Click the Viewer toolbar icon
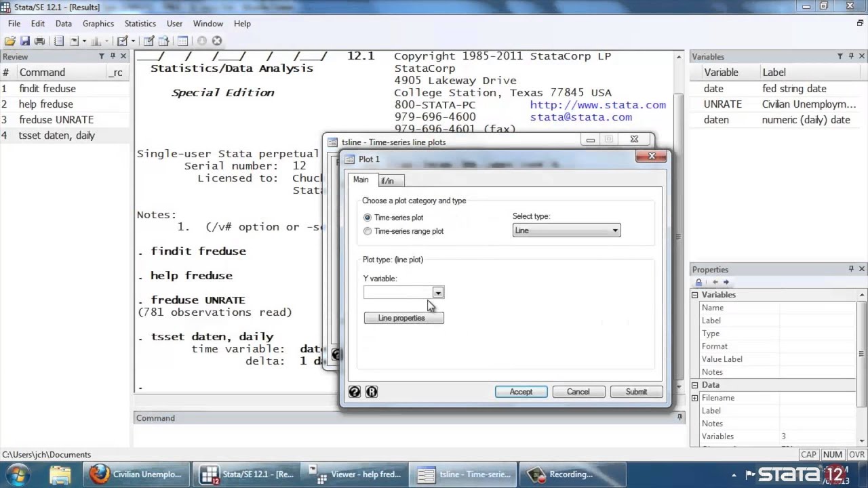Image resolution: width=868 pixels, height=488 pixels. [74, 41]
